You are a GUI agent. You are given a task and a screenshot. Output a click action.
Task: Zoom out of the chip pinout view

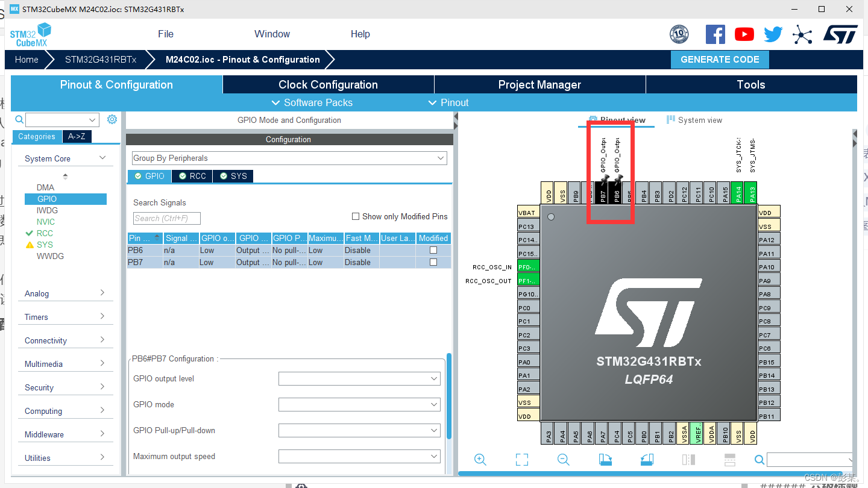coord(564,460)
